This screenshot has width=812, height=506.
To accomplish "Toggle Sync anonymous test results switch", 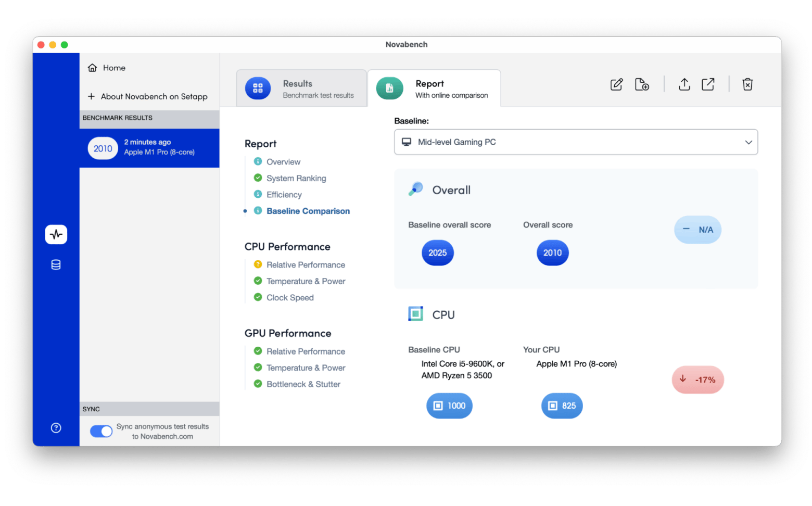I will point(101,431).
